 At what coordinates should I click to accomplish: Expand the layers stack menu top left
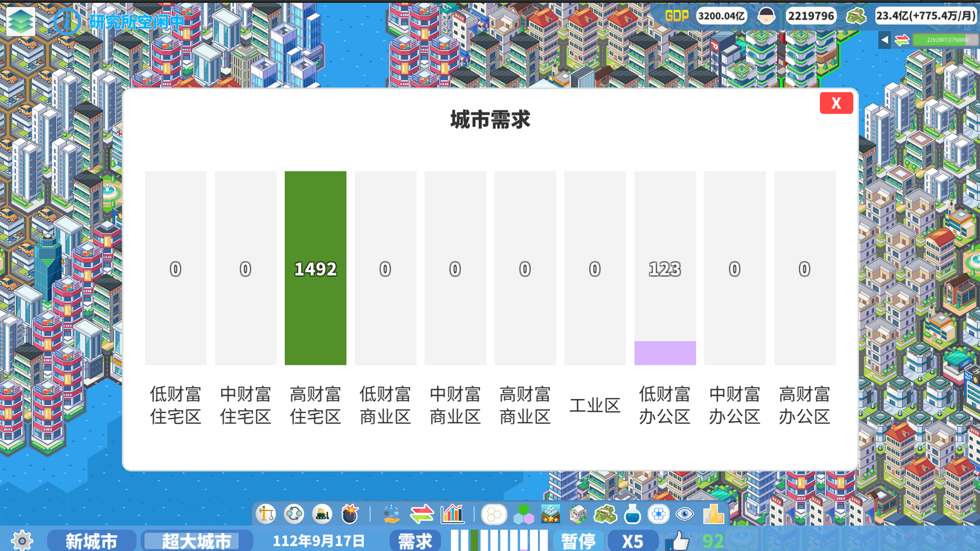coord(21,20)
